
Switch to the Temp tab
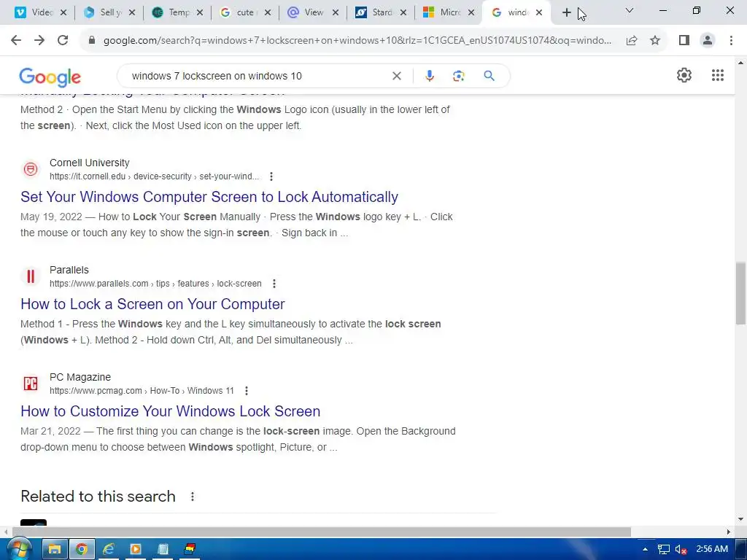[x=179, y=12]
